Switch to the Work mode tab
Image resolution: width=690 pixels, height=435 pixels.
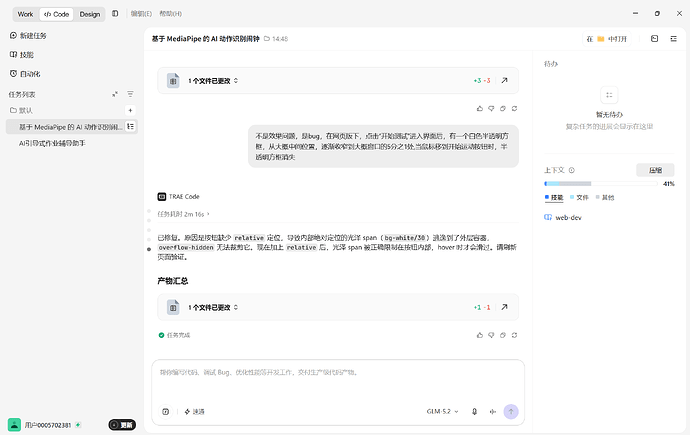[x=26, y=14]
